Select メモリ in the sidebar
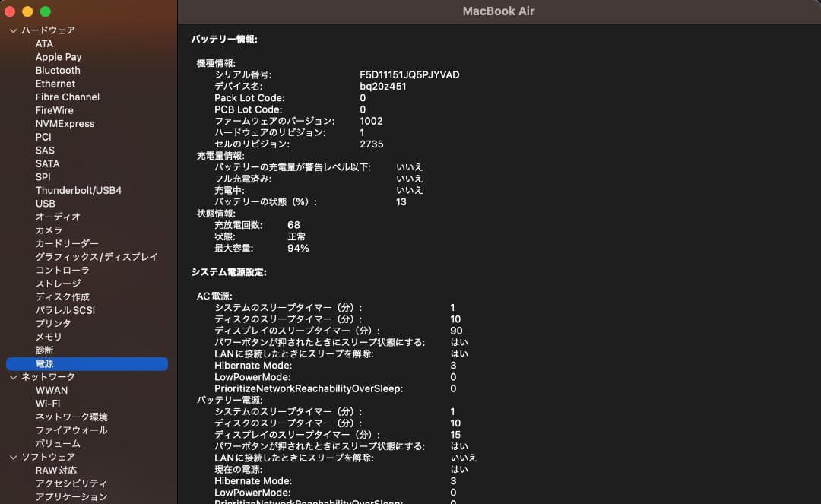 (49, 337)
